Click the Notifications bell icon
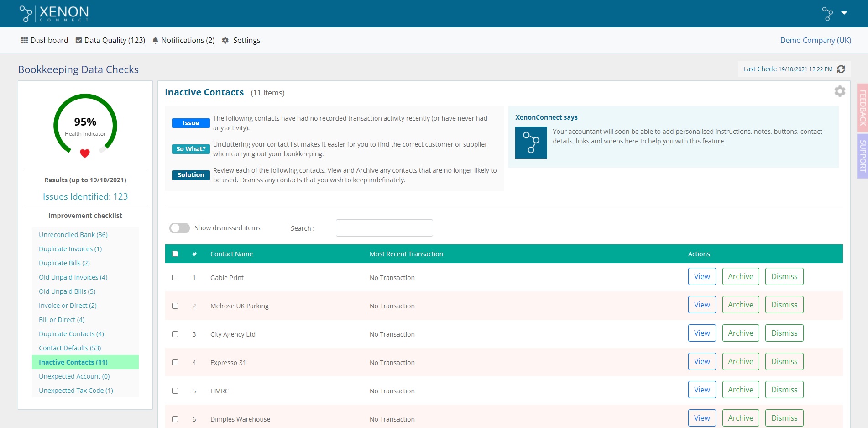The width and height of the screenshot is (868, 428). 155,40
